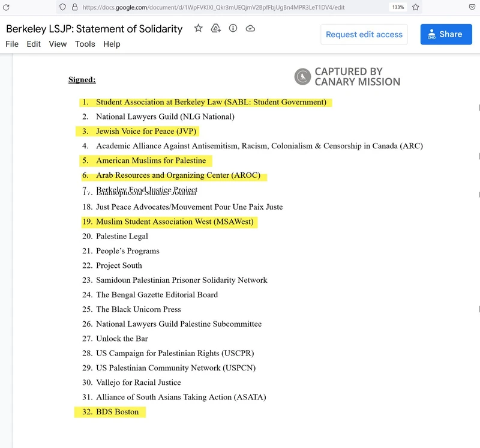Open the File menu
The width and height of the screenshot is (480, 448).
[x=12, y=44]
